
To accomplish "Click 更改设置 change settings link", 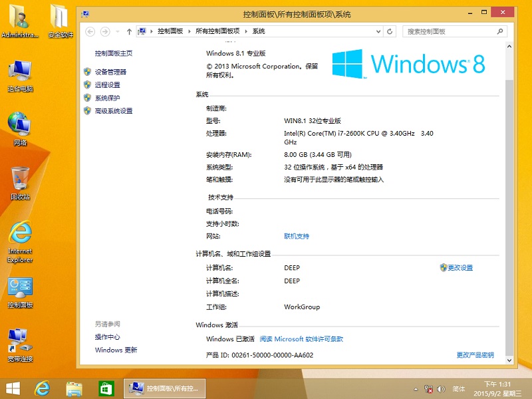I will 460,268.
